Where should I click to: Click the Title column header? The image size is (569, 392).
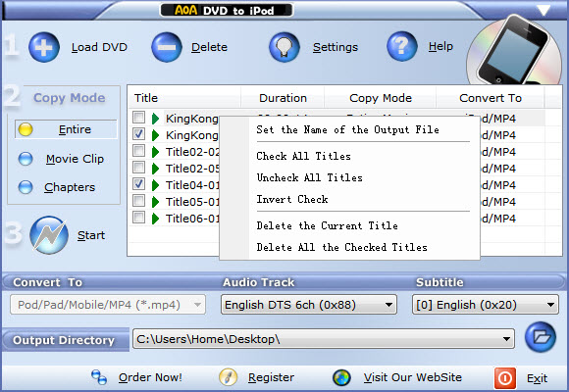(x=184, y=98)
